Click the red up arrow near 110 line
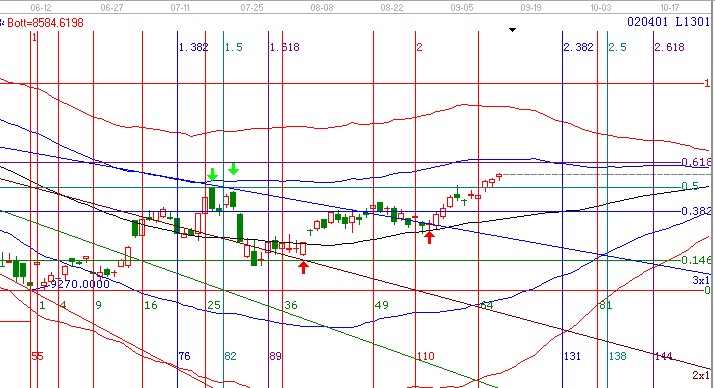Screen dimensions: 715x388 [x=429, y=237]
